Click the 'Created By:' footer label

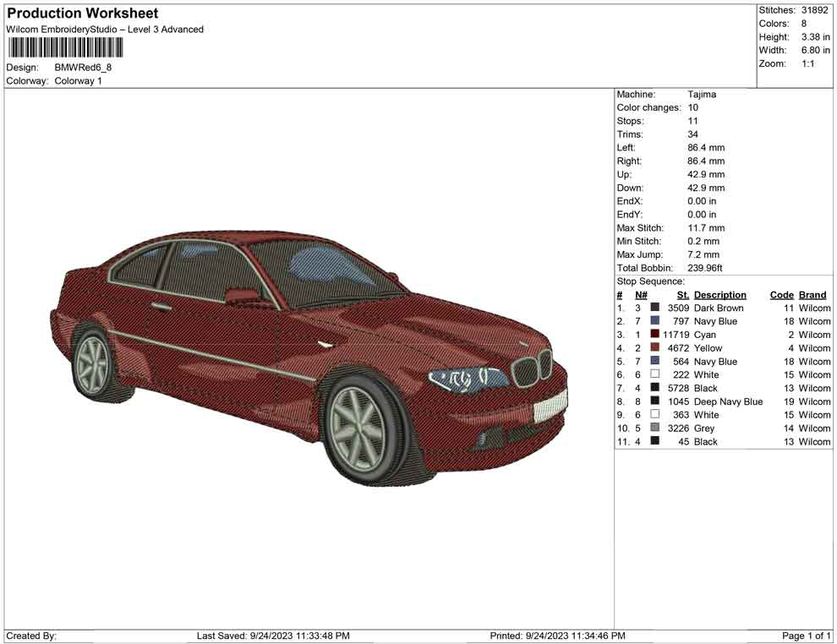pos(31,636)
